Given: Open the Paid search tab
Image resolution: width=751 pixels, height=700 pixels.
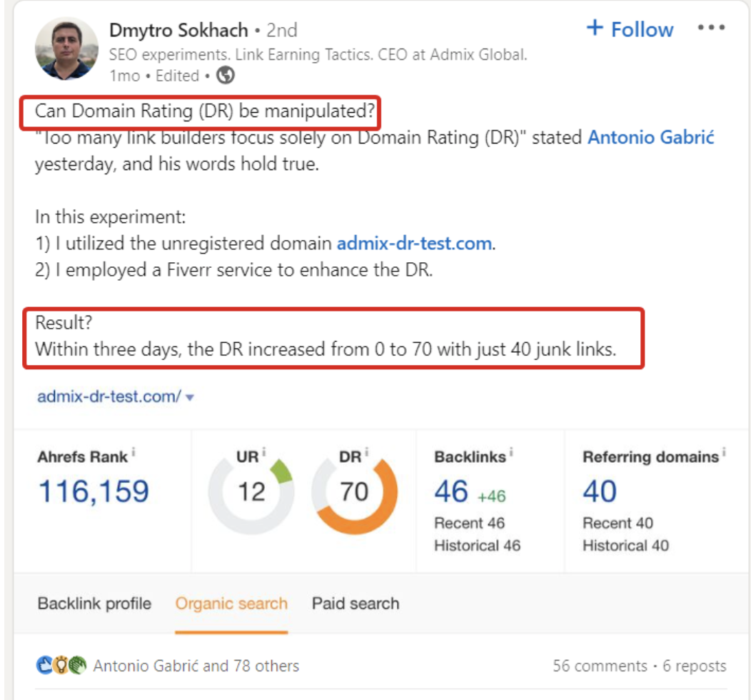Looking at the screenshot, I should 356,604.
